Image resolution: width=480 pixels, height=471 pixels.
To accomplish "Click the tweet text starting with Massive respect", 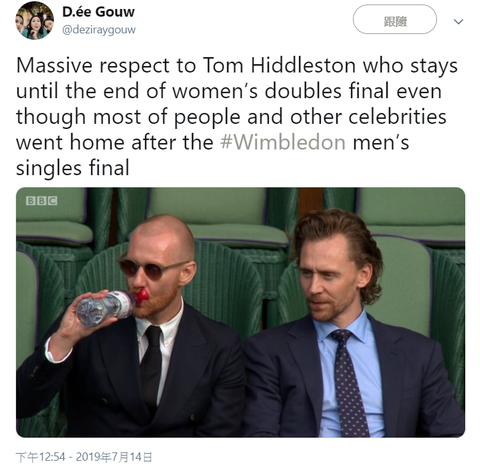I will click(237, 117).
